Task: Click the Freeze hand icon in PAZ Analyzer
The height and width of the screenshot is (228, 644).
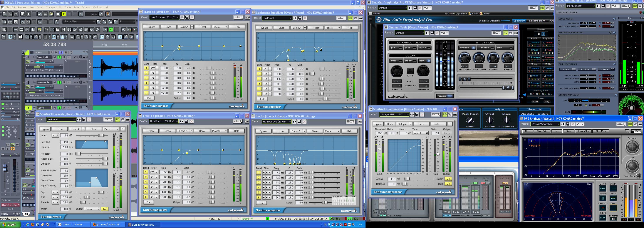Action: point(602,198)
